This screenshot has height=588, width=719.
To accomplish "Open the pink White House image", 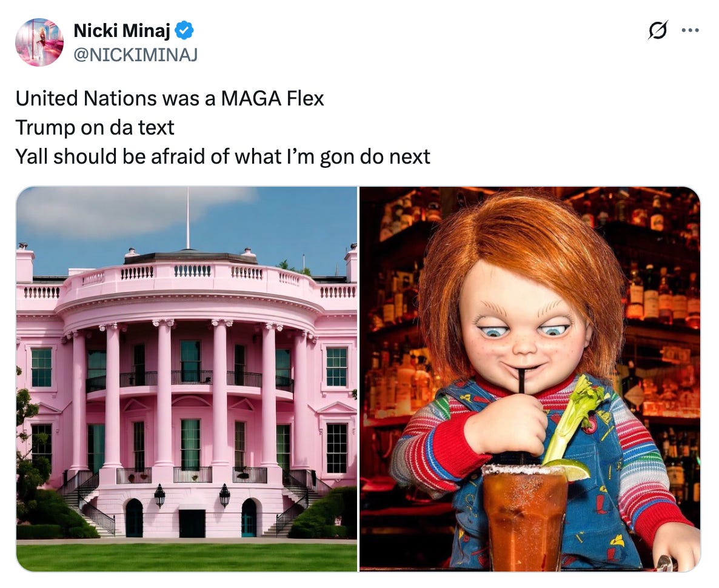I will pos(187,379).
